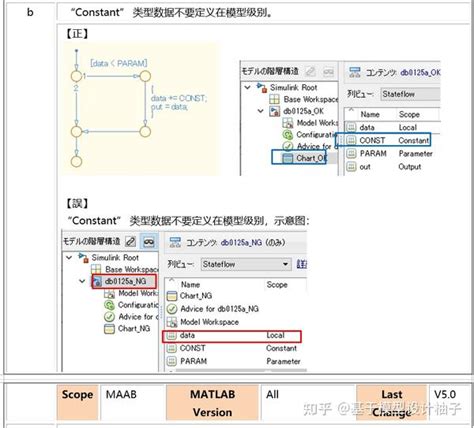Click the CONST row icon in db0125a_OK contents
This screenshot has width=474, height=428.
coord(351,140)
